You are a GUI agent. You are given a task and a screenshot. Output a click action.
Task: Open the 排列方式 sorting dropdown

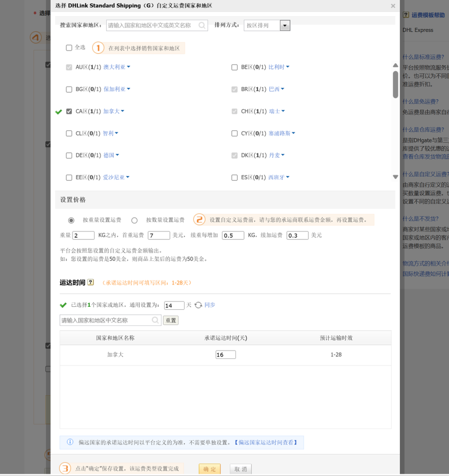pos(285,25)
